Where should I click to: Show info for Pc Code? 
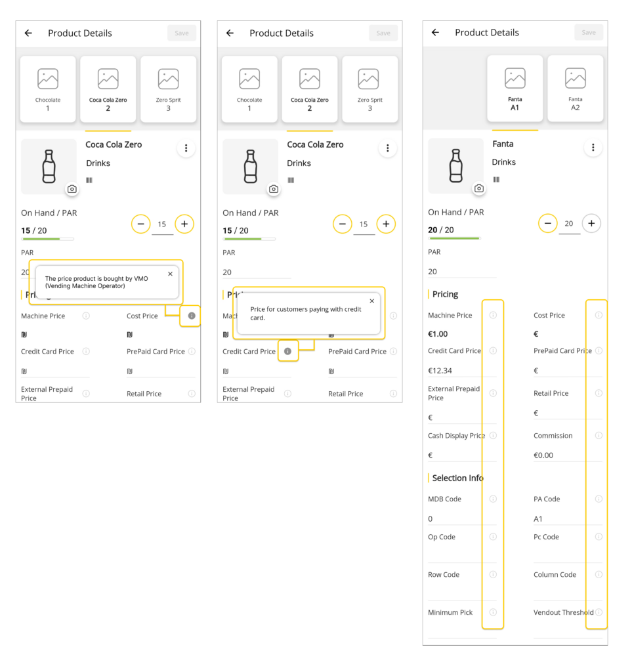coord(599,537)
